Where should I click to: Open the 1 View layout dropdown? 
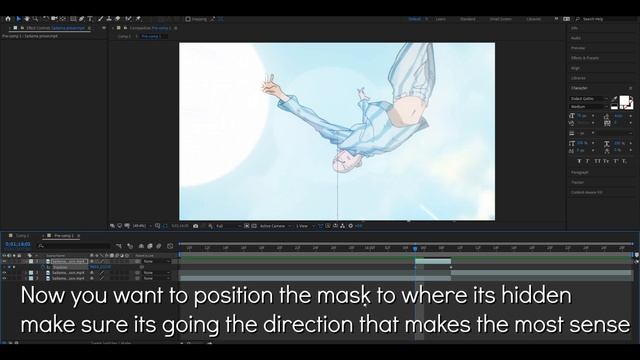304,226
